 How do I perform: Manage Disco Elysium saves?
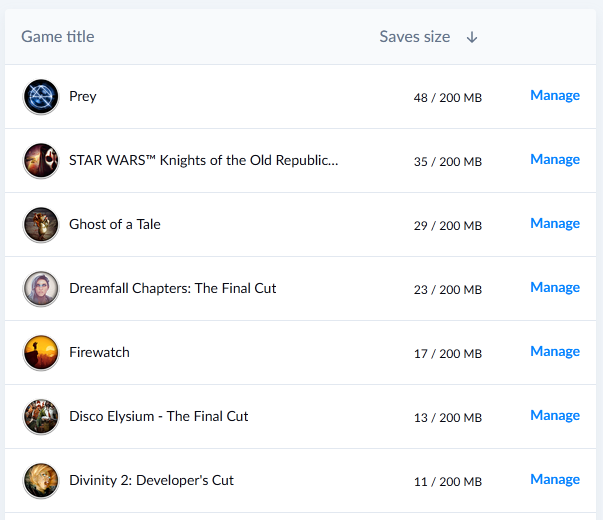555,416
